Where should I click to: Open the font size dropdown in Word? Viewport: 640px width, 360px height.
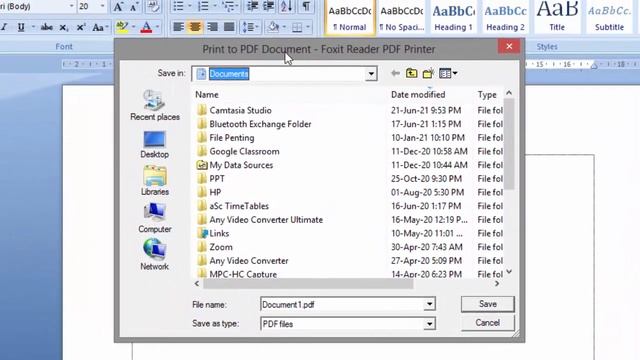pos(102,6)
